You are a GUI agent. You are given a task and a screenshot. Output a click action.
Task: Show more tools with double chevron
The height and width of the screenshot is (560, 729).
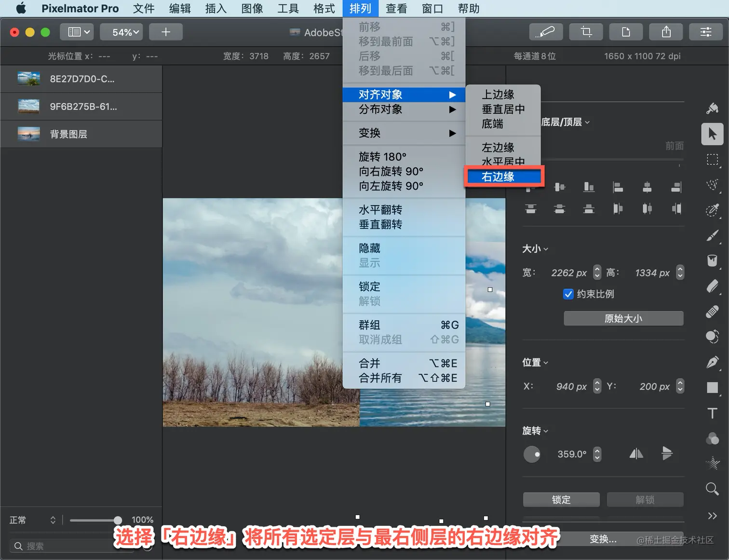[712, 516]
